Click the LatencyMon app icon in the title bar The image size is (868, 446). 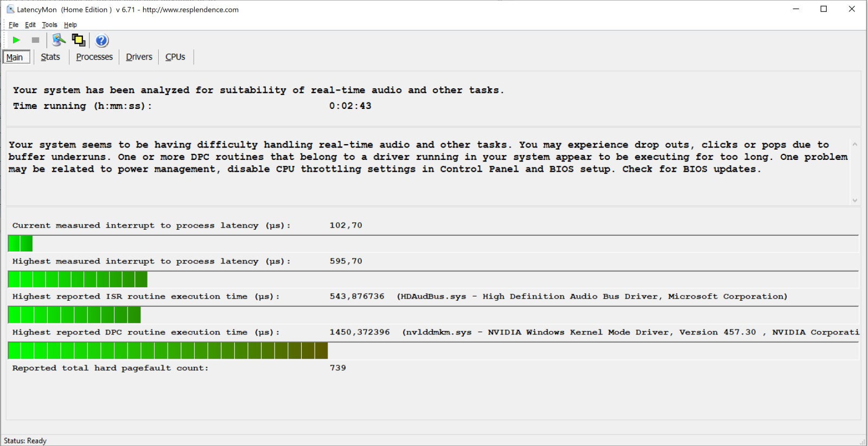click(10, 9)
